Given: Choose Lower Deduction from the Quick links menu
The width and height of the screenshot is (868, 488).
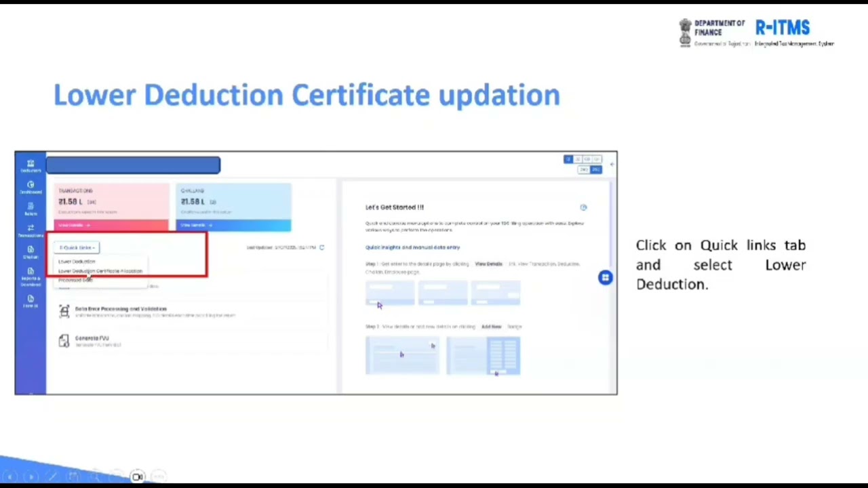Looking at the screenshot, I should tap(77, 262).
